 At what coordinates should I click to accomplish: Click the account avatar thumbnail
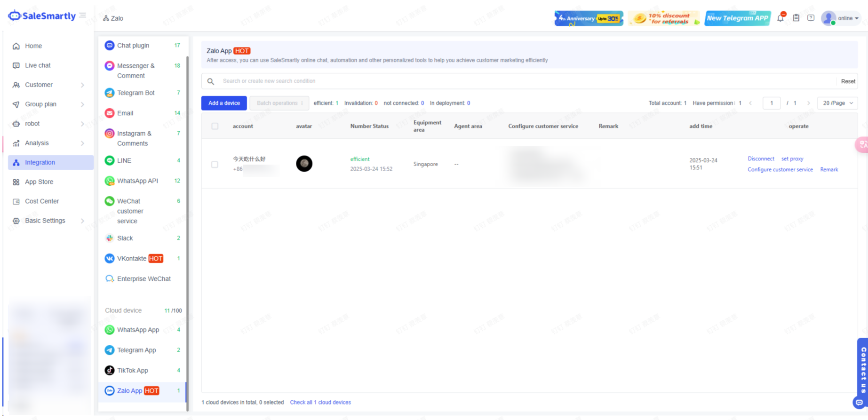304,164
